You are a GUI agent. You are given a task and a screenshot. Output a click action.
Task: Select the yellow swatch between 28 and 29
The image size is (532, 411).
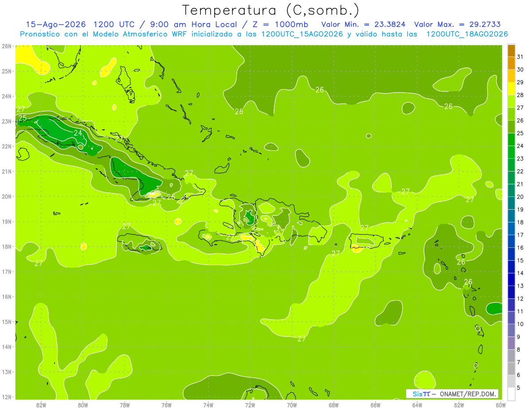[512, 89]
